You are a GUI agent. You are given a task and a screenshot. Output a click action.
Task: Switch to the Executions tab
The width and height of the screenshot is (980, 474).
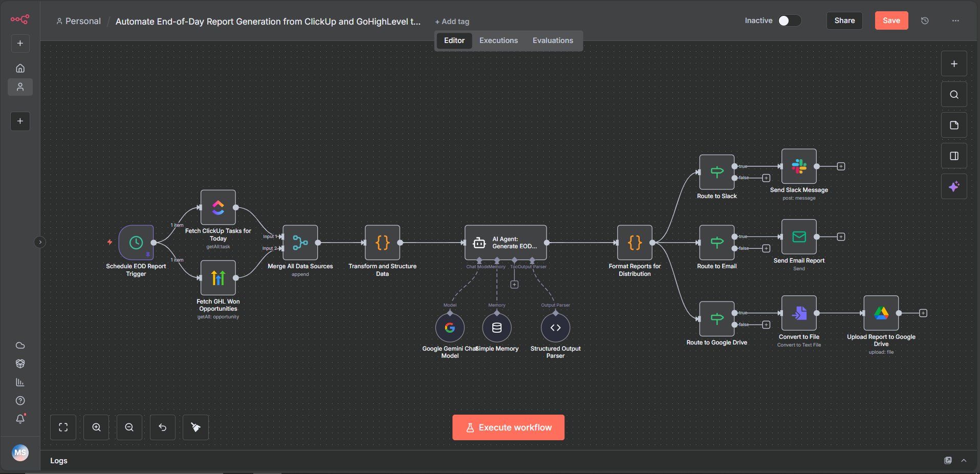tap(498, 40)
